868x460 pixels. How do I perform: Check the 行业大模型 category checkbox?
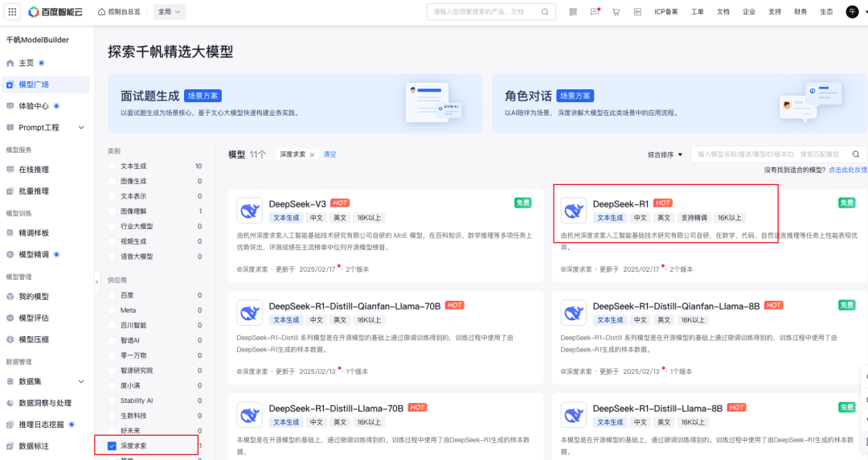[x=112, y=226]
